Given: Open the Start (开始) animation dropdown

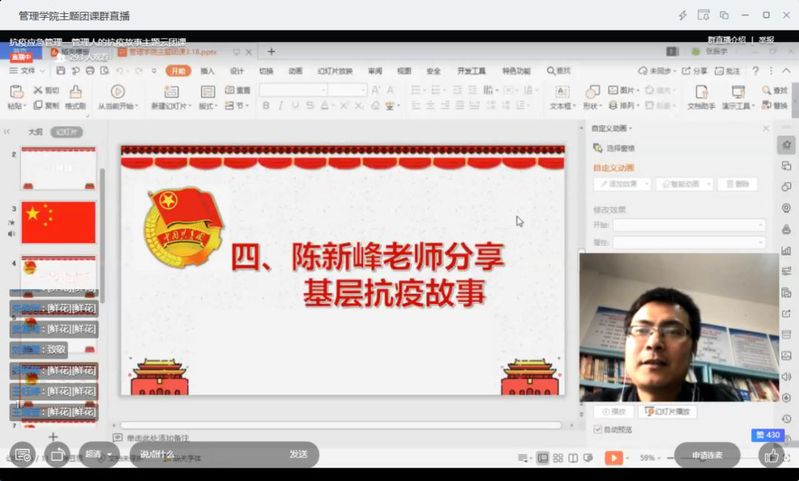Looking at the screenshot, I should point(689,224).
